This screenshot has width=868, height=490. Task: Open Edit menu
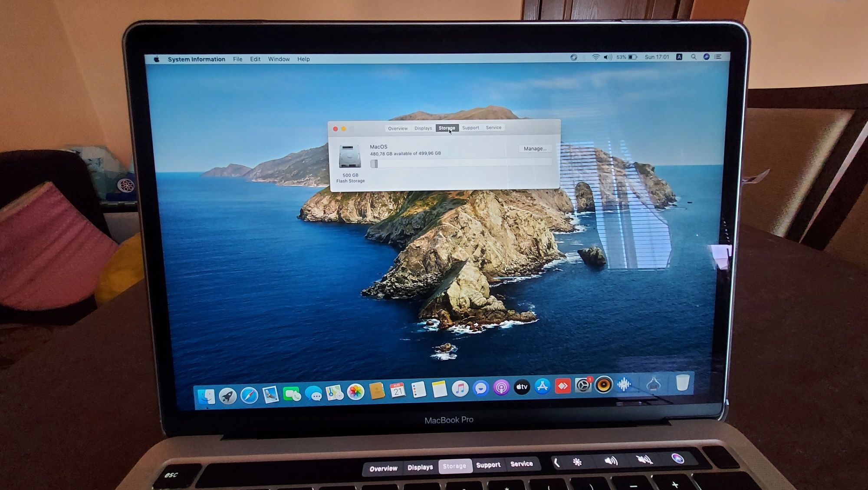click(x=255, y=59)
